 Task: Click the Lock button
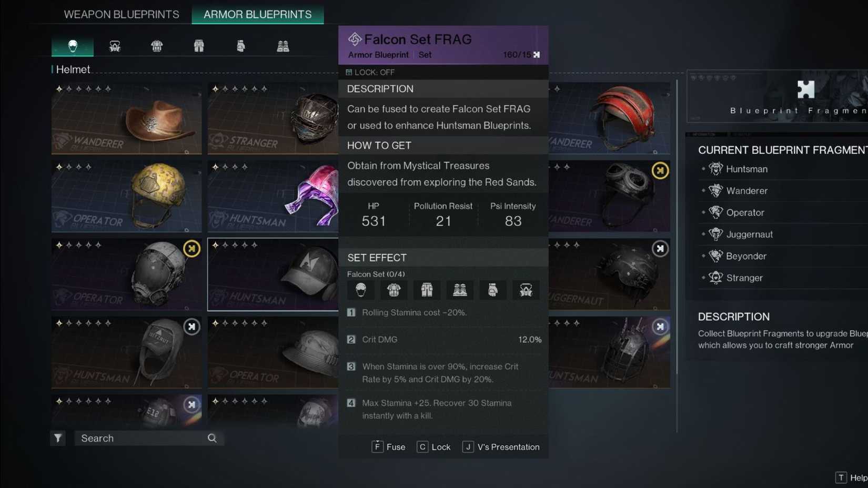tap(434, 447)
